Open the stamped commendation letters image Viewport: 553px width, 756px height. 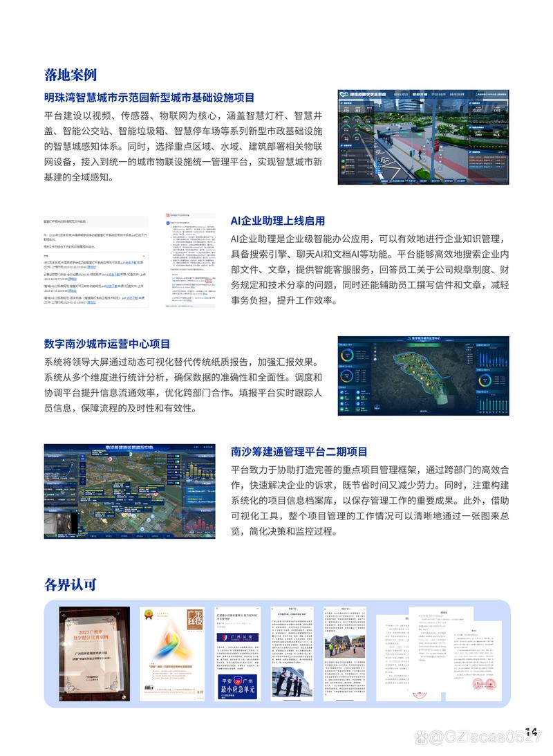[x=440, y=654]
